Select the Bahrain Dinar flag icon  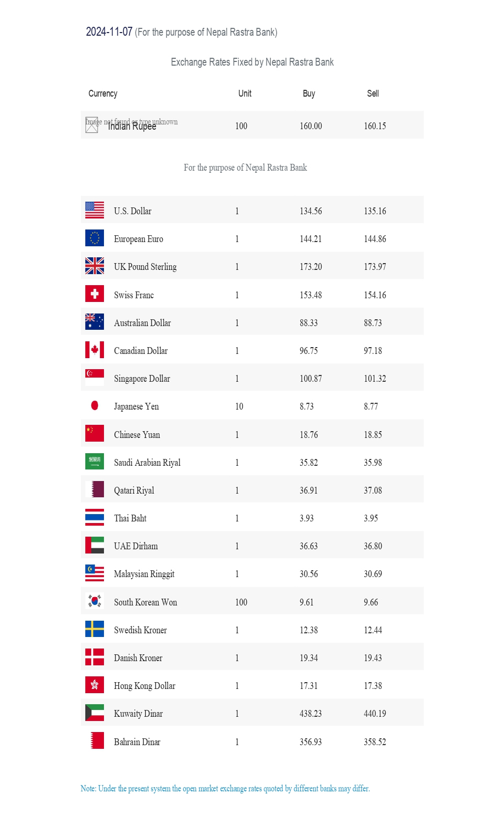(x=94, y=740)
